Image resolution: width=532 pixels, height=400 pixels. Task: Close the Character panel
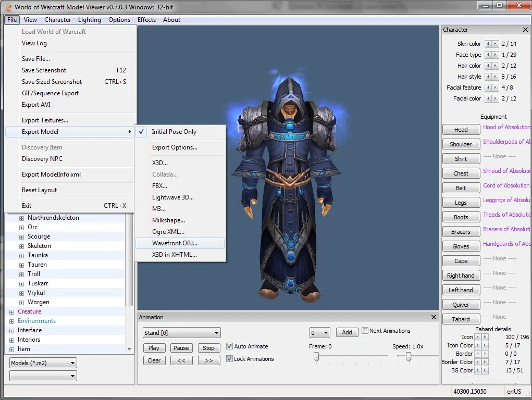click(x=525, y=30)
